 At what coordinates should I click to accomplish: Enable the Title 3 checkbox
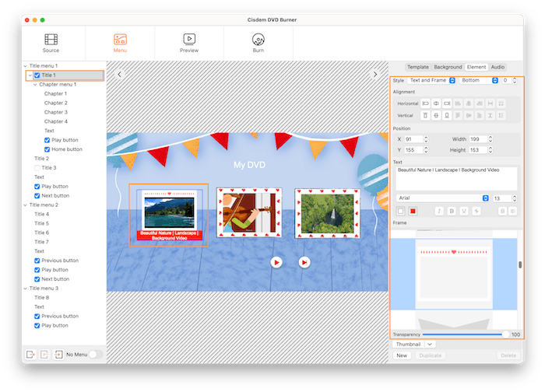pyautogui.click(x=37, y=168)
